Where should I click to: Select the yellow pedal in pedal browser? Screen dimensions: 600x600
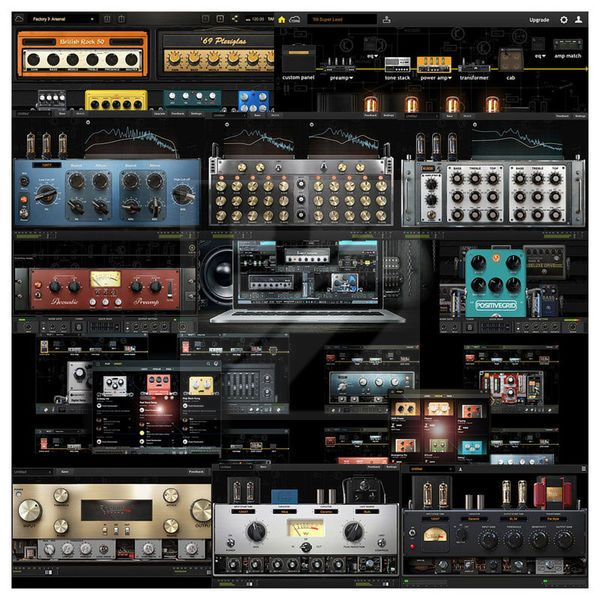(x=201, y=386)
